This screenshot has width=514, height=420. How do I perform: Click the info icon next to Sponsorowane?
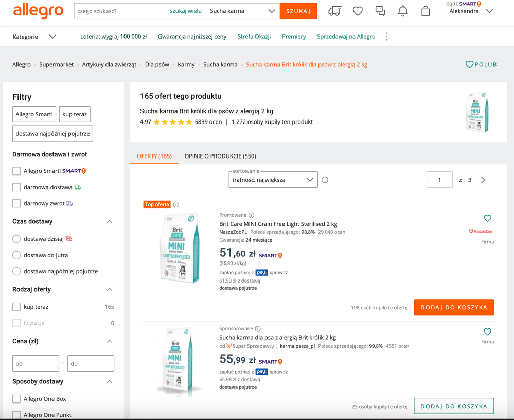(x=258, y=329)
